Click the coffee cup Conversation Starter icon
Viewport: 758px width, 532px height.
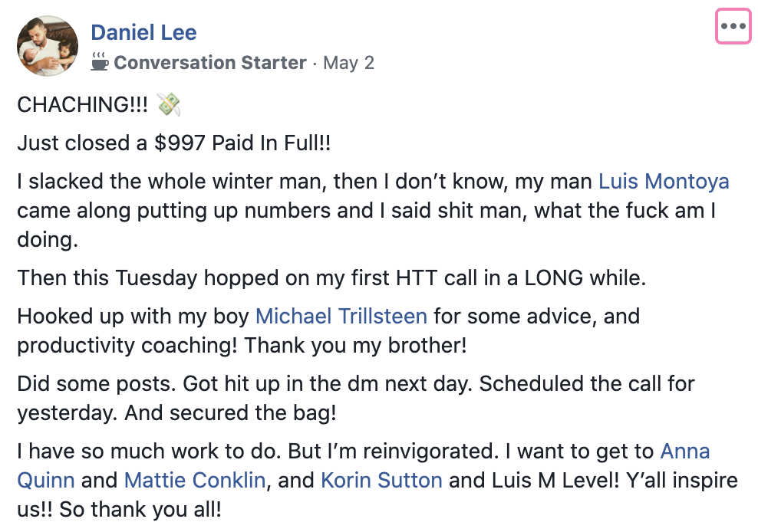point(100,62)
